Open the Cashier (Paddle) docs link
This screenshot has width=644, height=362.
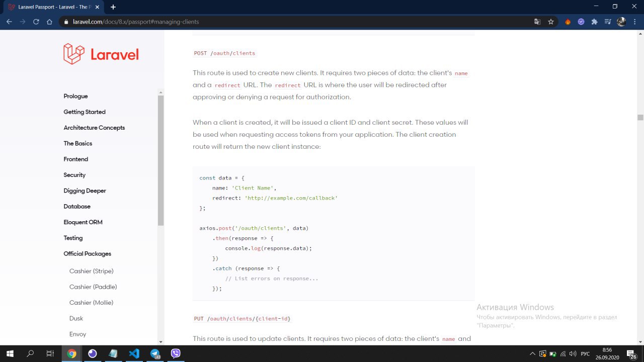(93, 287)
